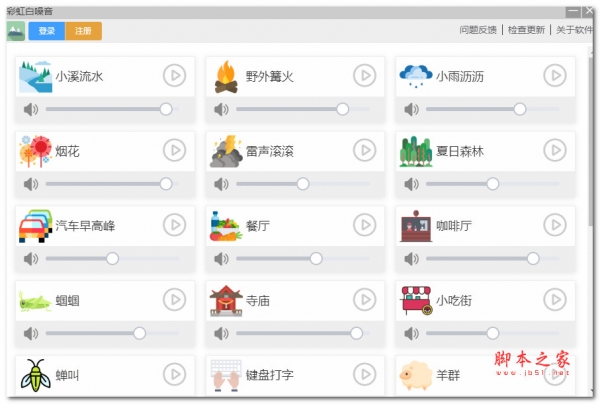Viewport: 600px width, 404px height.
Task: Click the 汽车早高峰 traffic car icon
Action: tap(35, 226)
